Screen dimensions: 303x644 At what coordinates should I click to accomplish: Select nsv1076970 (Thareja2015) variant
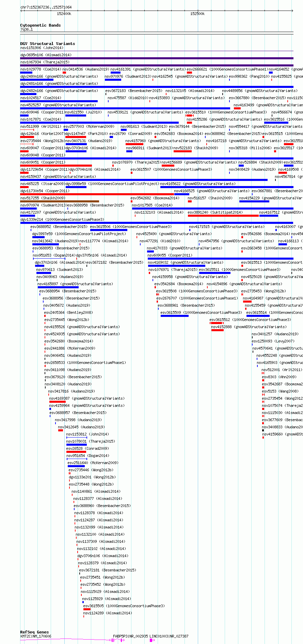tap(137, 162)
